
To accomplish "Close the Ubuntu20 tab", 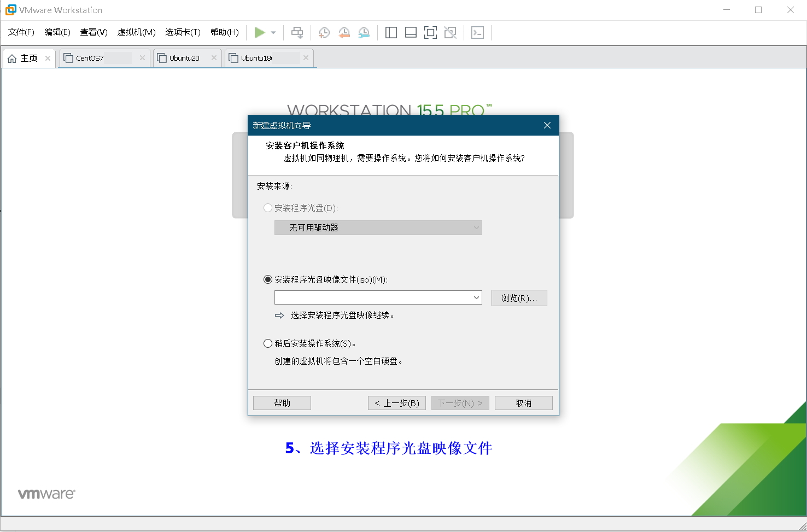I will pos(214,58).
